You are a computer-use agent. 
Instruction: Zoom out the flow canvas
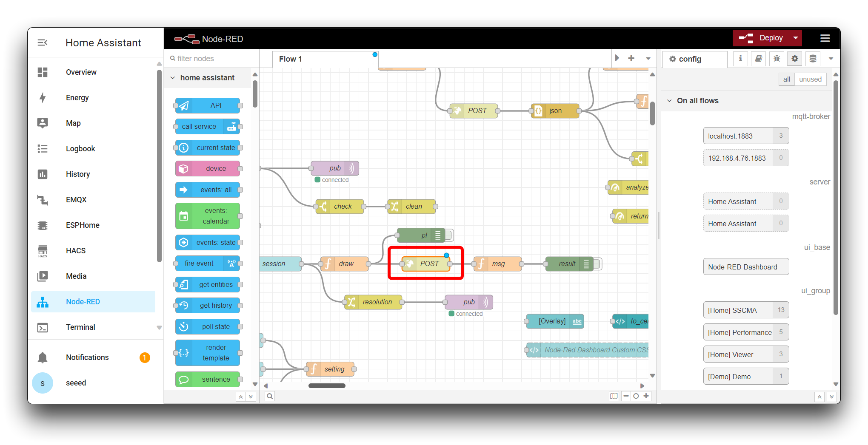[626, 396]
